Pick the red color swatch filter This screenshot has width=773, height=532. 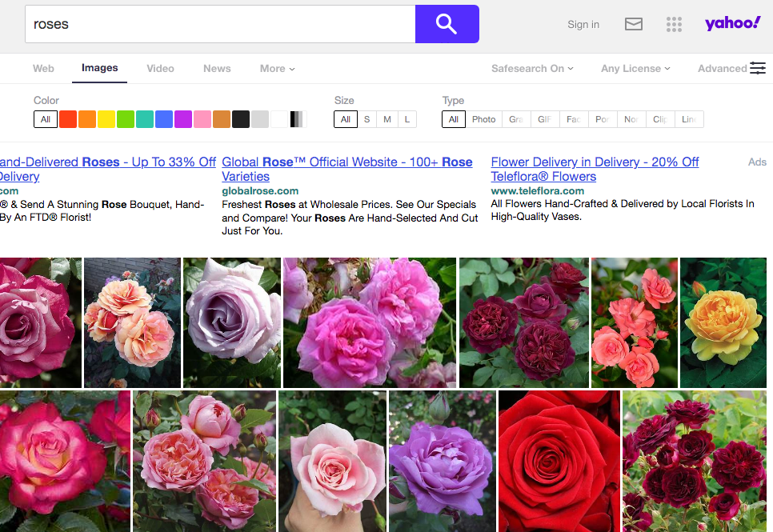pos(68,119)
